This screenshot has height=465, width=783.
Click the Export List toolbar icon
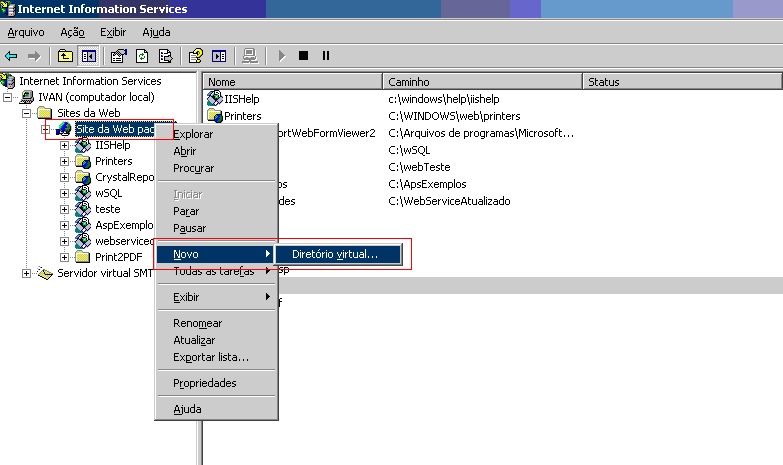[x=165, y=56]
